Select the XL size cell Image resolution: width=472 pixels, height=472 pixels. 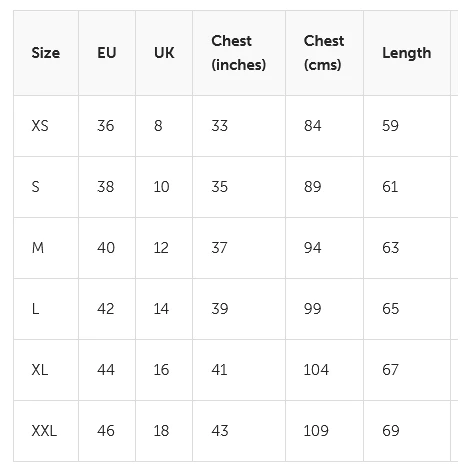[46, 370]
